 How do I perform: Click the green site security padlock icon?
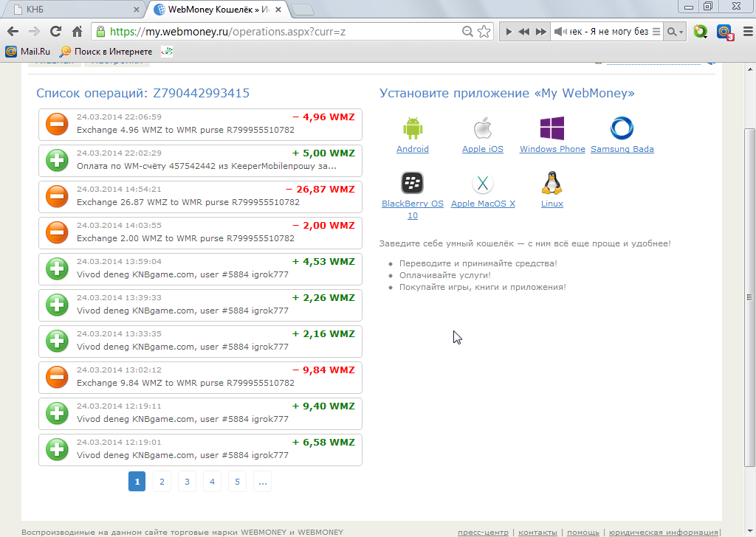[x=100, y=32]
